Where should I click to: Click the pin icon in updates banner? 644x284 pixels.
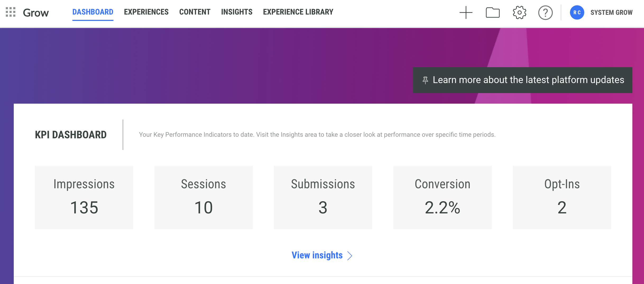[425, 80]
